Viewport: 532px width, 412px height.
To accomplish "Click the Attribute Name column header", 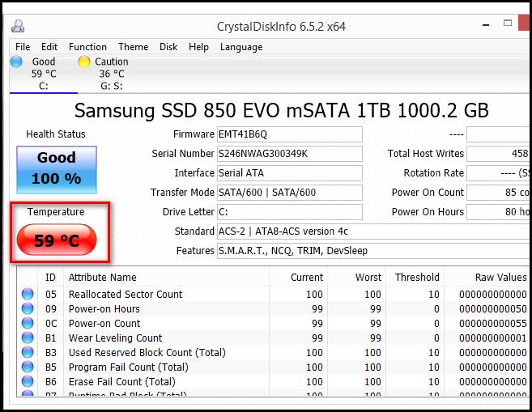I will click(x=166, y=277).
